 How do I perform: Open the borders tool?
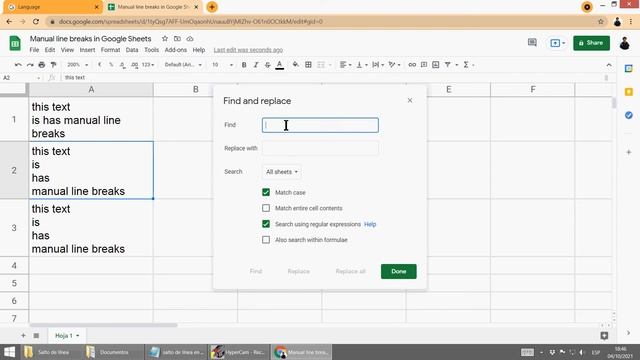tap(308, 65)
